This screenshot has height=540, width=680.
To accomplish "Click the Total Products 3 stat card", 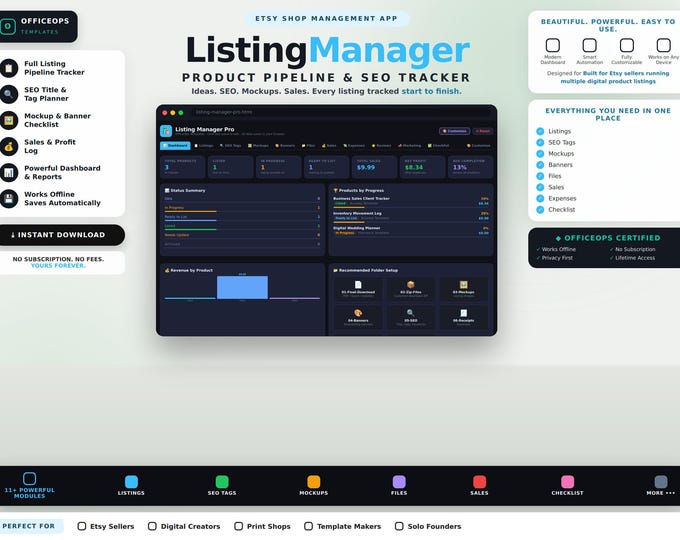I will [x=182, y=167].
